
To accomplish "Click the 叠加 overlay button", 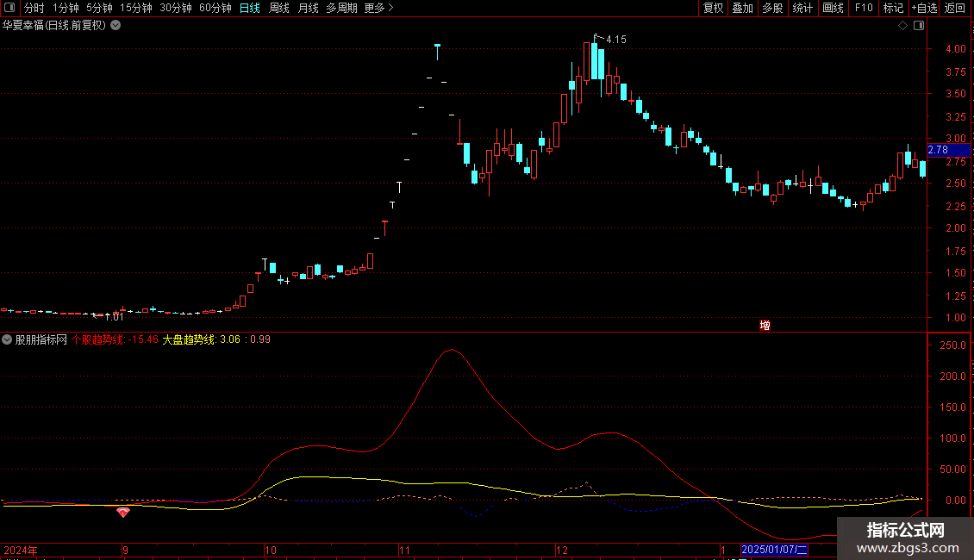I will [742, 8].
